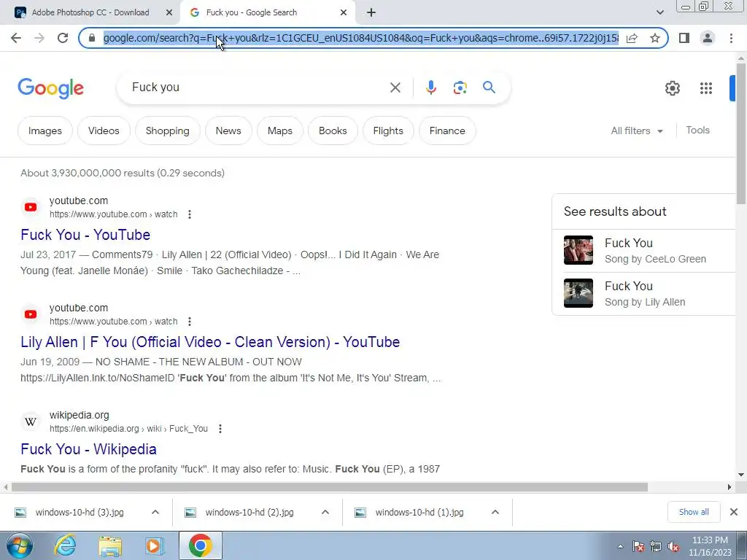Filter results by Maps

(x=280, y=131)
